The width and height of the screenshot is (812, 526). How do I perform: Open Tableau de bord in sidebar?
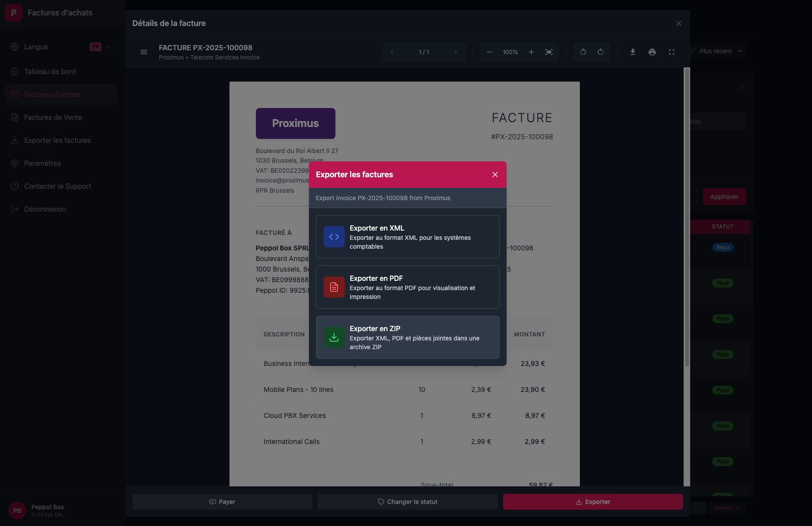click(61, 71)
